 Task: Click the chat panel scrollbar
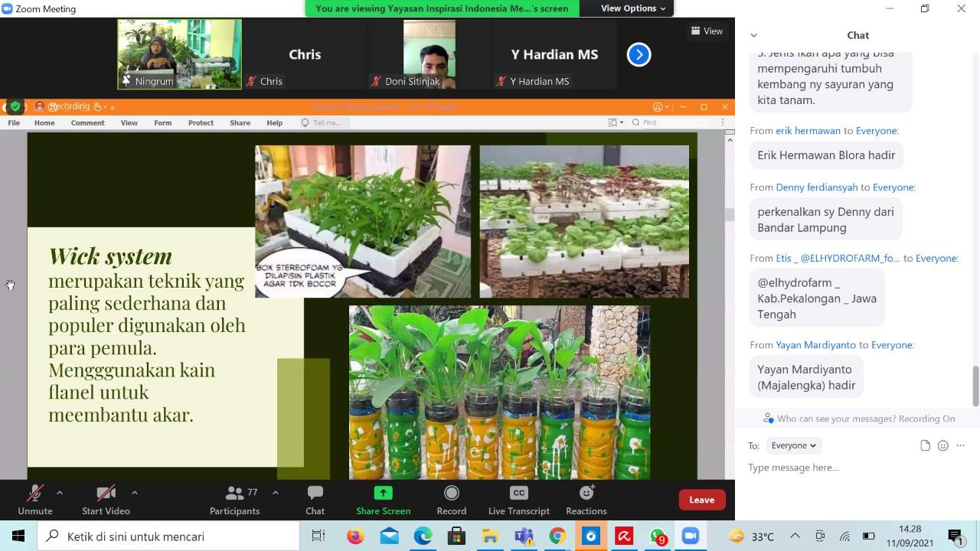click(975, 385)
